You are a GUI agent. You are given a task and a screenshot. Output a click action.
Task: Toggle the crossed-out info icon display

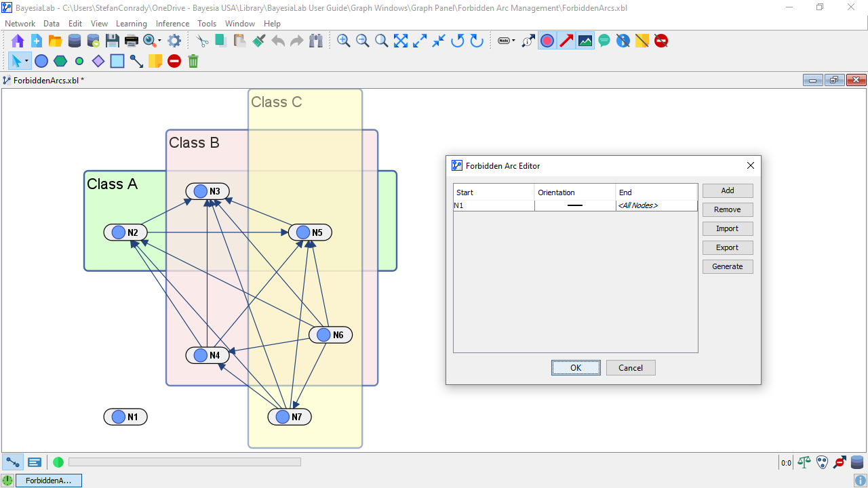pyautogui.click(x=623, y=41)
